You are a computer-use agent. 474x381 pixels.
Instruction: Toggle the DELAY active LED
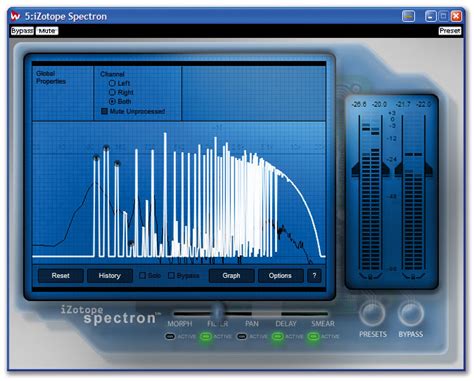277,336
